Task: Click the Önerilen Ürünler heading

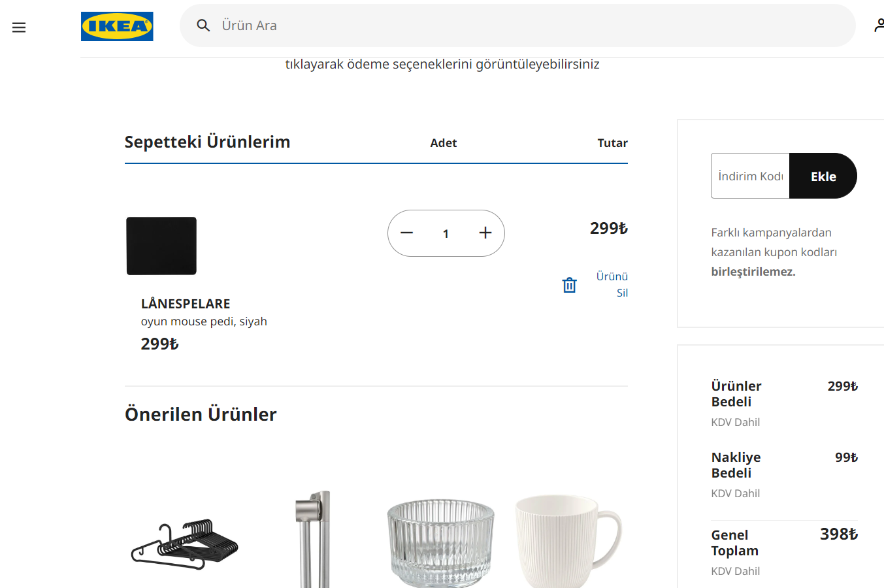Action: tap(201, 414)
